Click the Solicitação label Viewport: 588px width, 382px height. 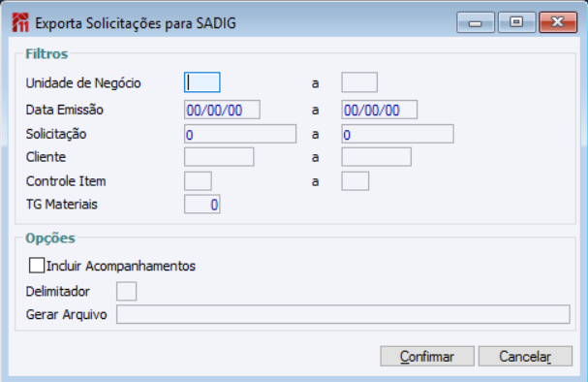click(56, 135)
